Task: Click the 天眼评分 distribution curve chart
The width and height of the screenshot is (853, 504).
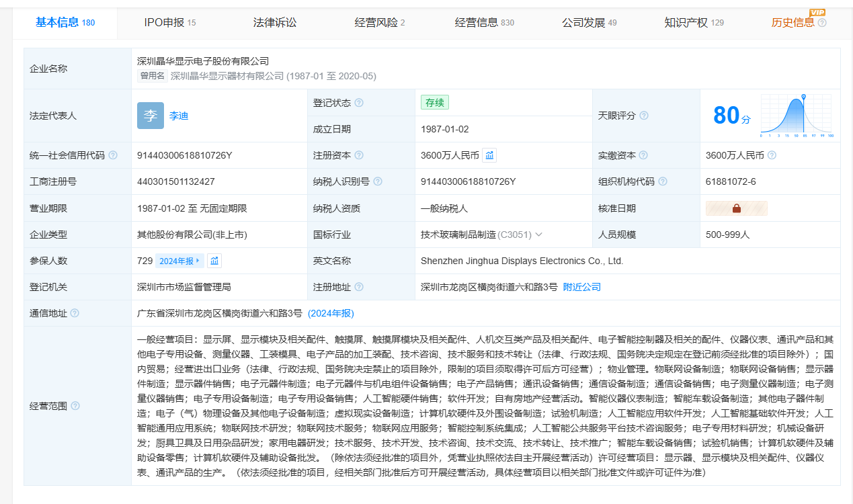Action: point(797,116)
